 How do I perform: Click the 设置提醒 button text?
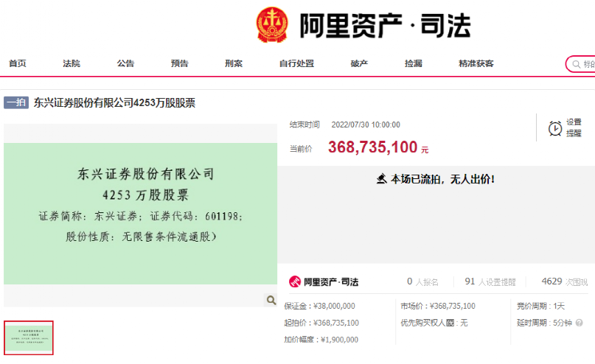coord(574,127)
